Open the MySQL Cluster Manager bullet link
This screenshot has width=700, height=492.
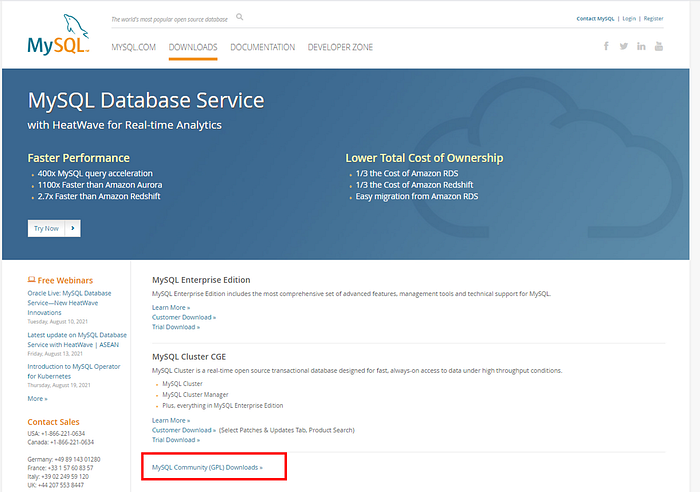coord(195,395)
